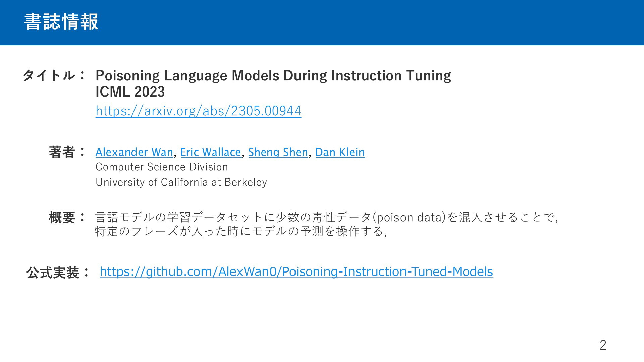644x362 pixels.
Task: Click the Computer Science Division line
Action: point(162,167)
